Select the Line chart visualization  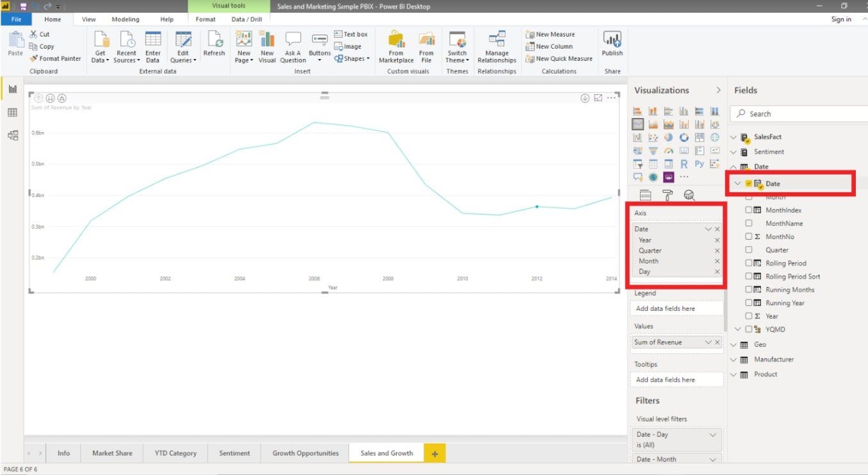(637, 124)
